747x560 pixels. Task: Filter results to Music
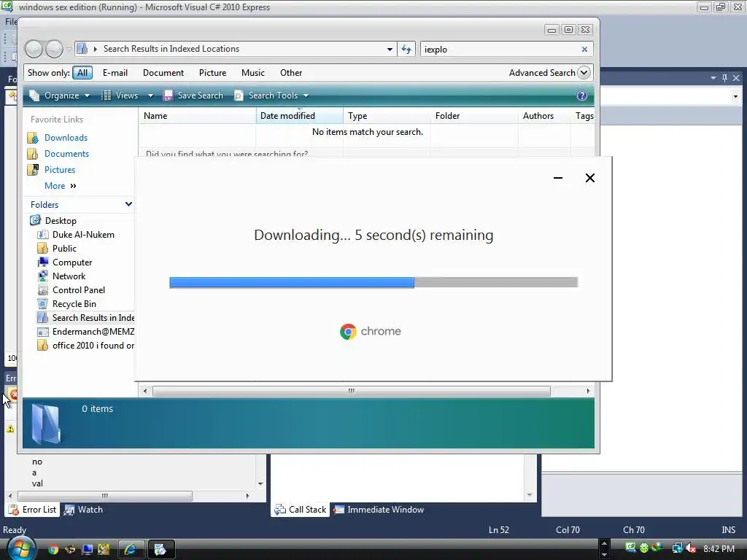[253, 73]
